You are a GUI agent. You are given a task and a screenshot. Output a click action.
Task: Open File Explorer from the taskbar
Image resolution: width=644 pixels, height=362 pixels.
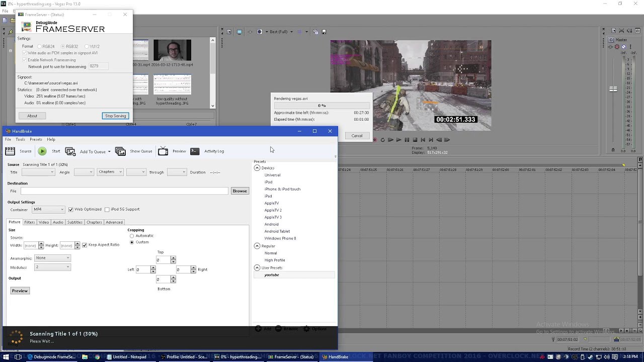pos(85,357)
